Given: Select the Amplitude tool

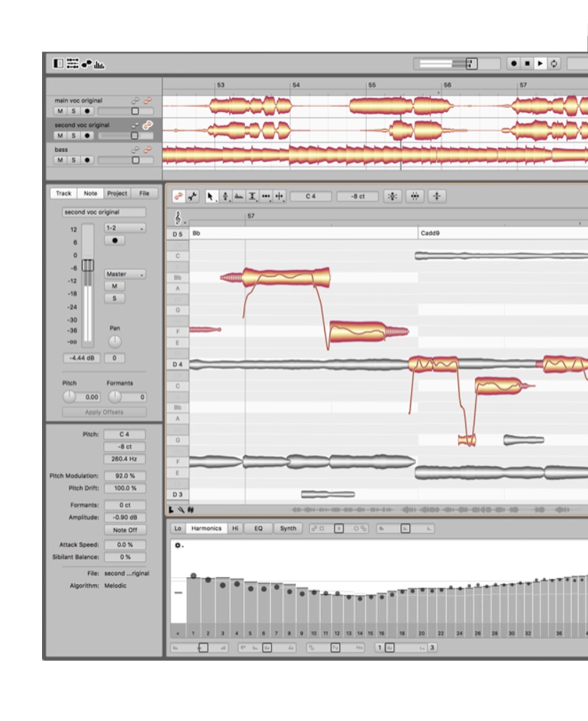Looking at the screenshot, I should (252, 197).
